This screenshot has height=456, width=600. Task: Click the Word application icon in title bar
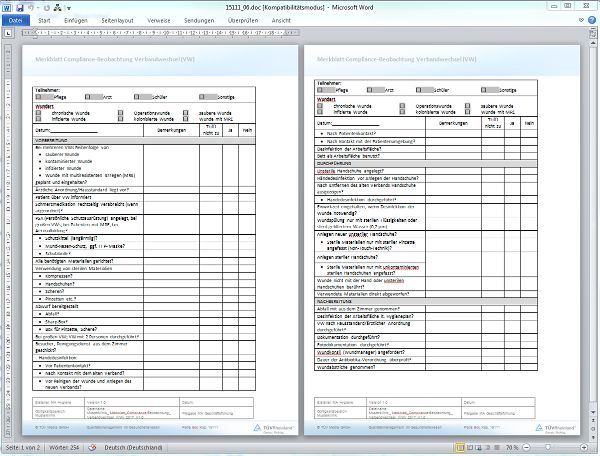(7, 6)
